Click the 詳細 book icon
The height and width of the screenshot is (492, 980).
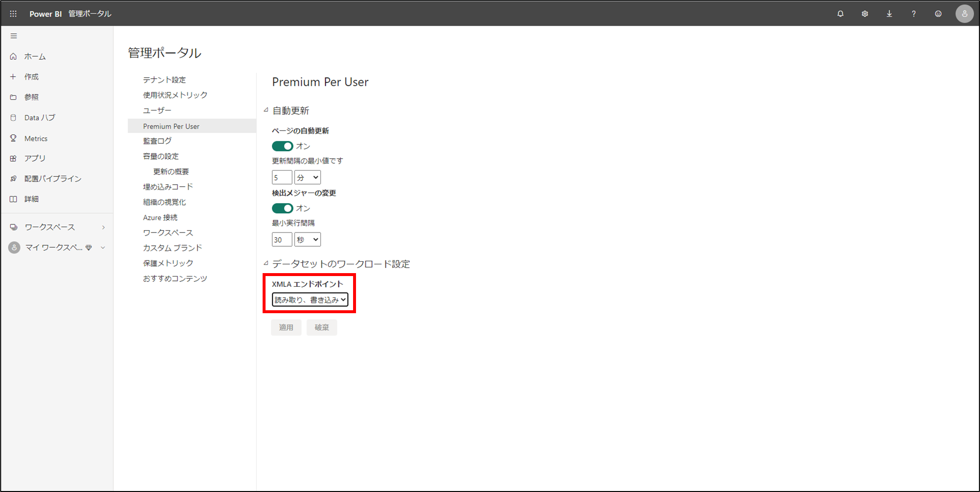[x=13, y=199]
